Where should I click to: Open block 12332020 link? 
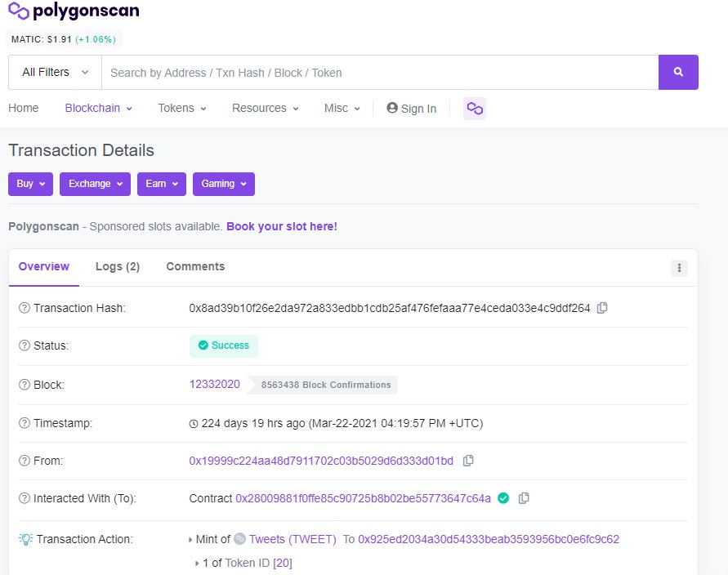coord(215,384)
